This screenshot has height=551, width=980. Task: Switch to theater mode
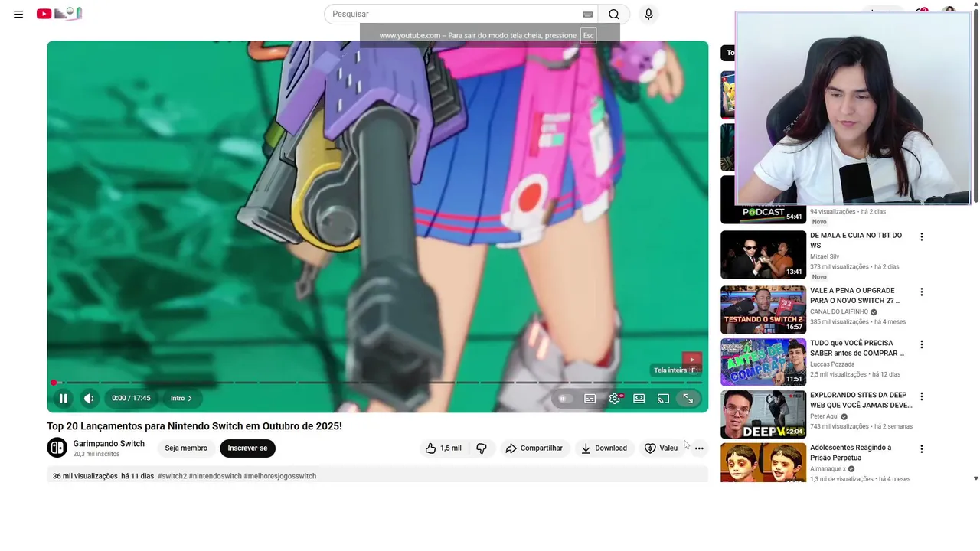(x=639, y=398)
